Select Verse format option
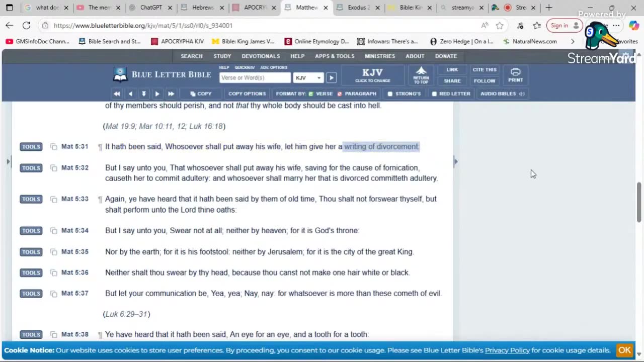Image resolution: width=644 pixels, height=362 pixels. (x=320, y=94)
